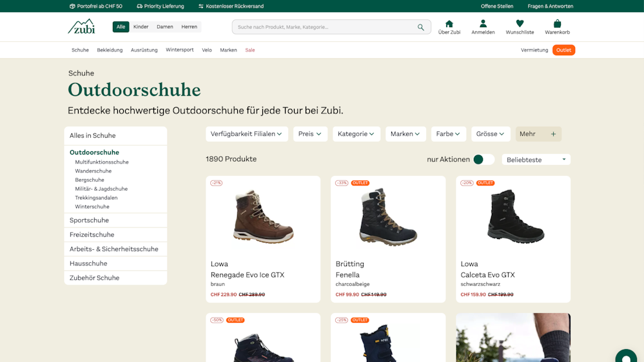The image size is (644, 362).
Task: Select the Kinder audience filter
Action: [x=141, y=26]
